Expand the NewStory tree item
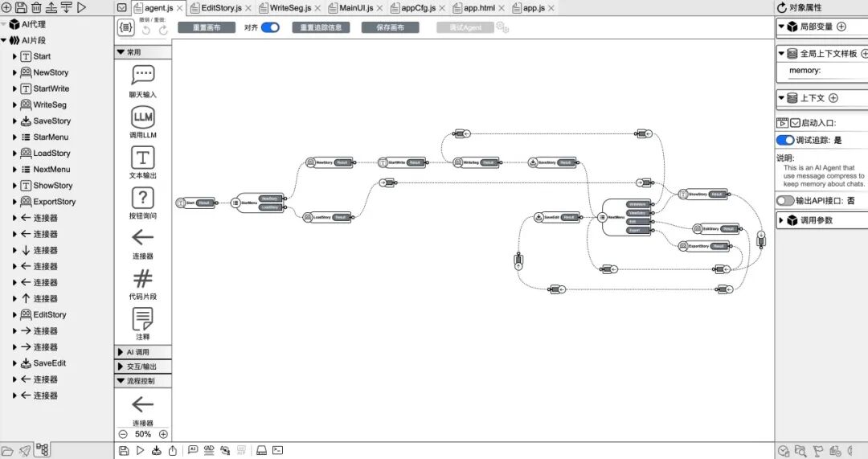This screenshot has width=868, height=459. tap(15, 72)
